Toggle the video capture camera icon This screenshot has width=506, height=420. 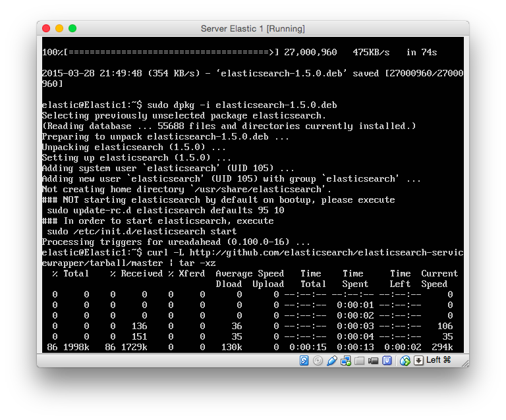pos(374,360)
